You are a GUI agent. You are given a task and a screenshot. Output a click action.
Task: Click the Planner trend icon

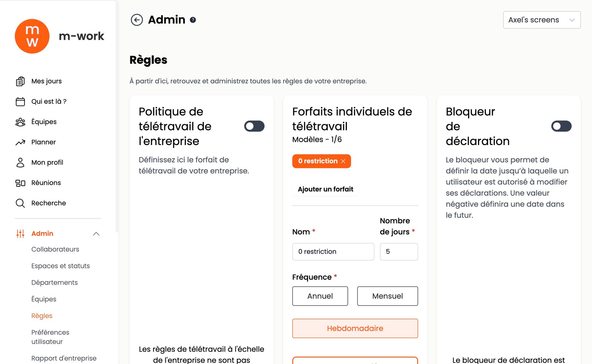pyautogui.click(x=20, y=142)
